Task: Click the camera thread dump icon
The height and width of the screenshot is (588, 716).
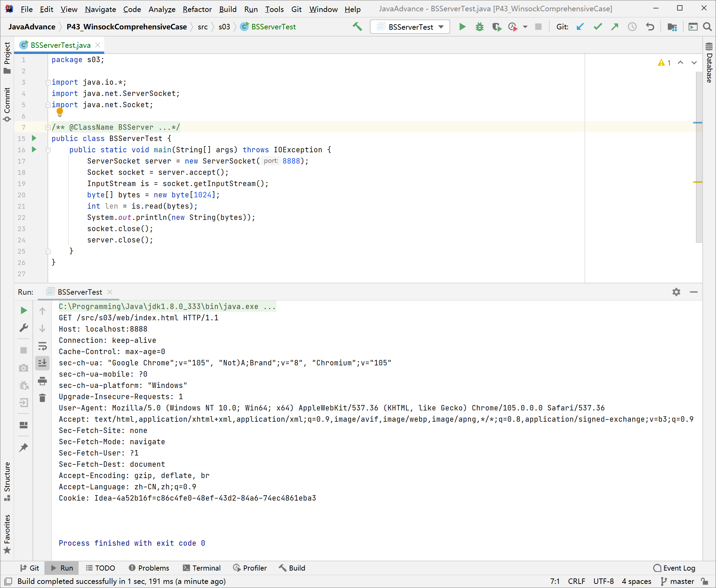Action: coord(24,368)
